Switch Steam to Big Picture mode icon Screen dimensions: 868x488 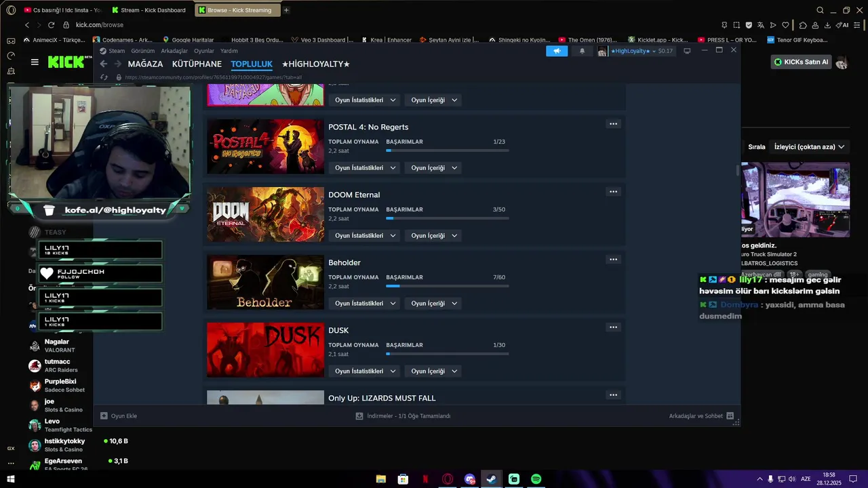(687, 51)
